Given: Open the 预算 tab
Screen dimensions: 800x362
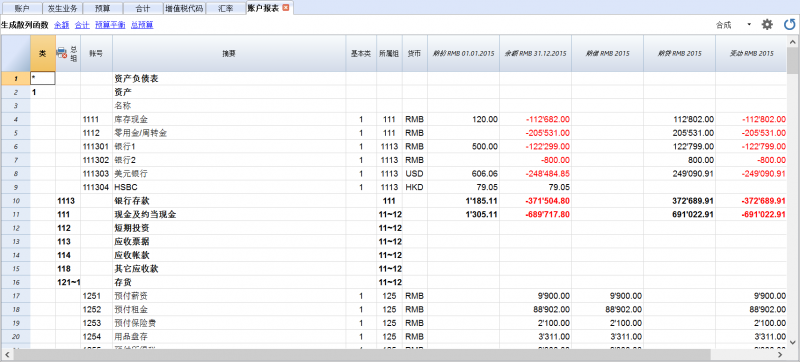Looking at the screenshot, I should click(103, 9).
